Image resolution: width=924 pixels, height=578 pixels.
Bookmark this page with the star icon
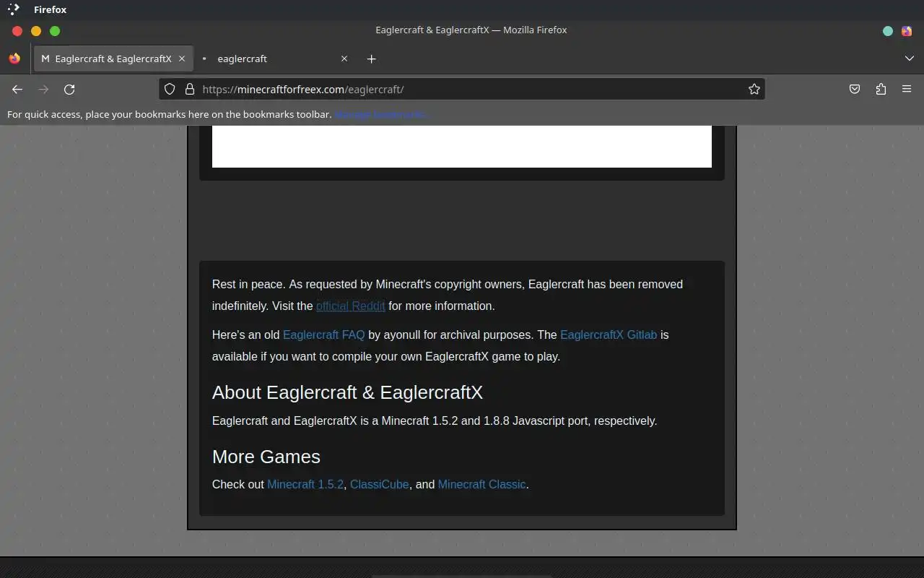(754, 89)
